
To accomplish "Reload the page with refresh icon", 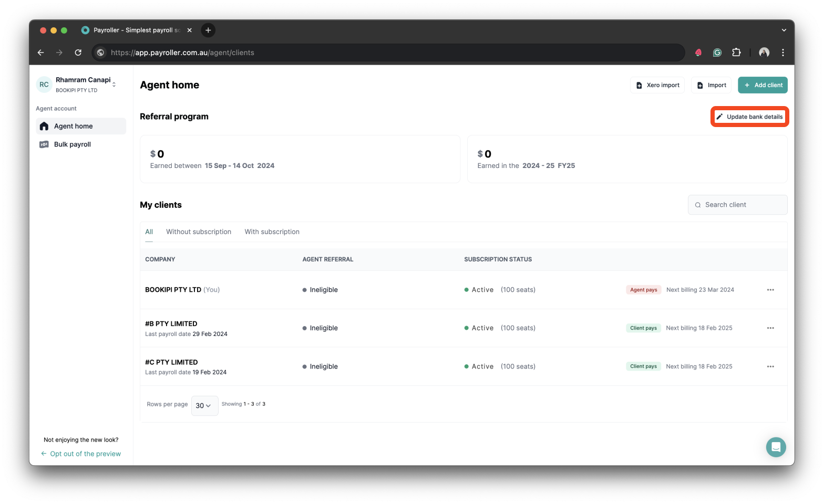I will (x=78, y=52).
